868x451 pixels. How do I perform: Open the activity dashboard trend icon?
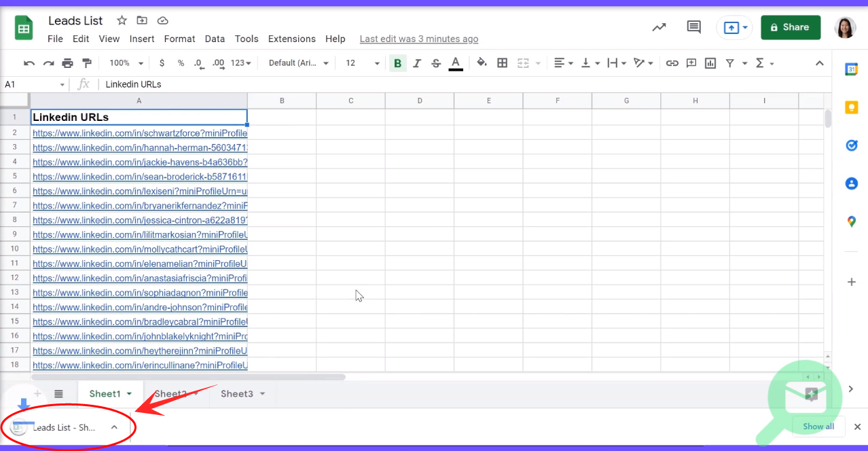click(x=659, y=27)
